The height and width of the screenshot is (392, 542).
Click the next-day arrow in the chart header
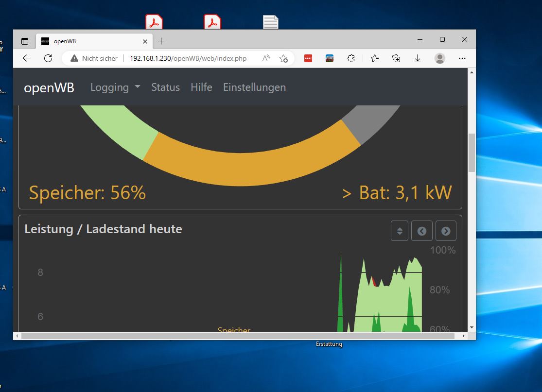446,231
